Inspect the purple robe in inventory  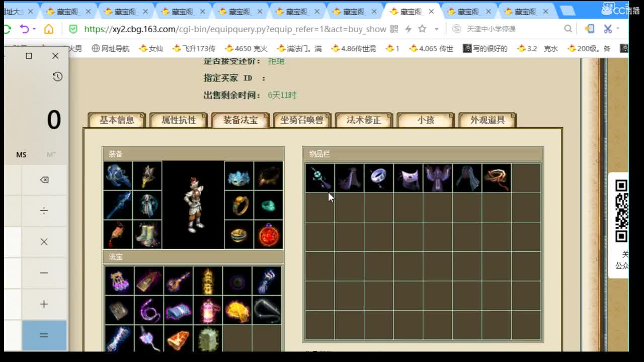click(438, 178)
